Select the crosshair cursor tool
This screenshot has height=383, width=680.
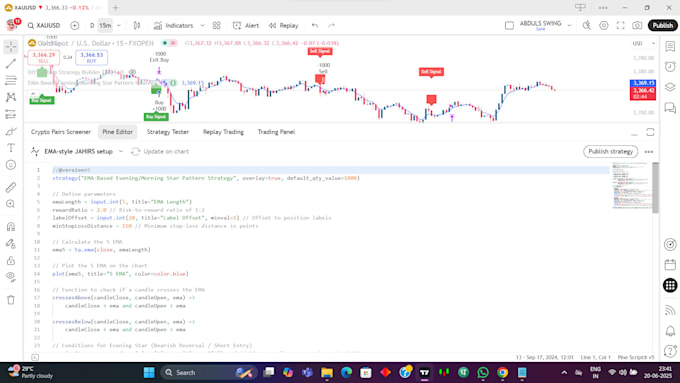(11, 46)
